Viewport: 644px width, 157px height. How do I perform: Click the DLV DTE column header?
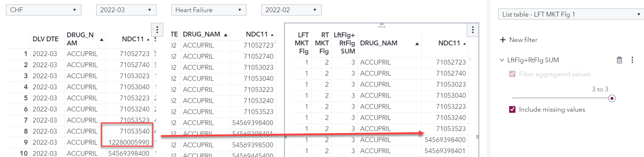pyautogui.click(x=46, y=39)
